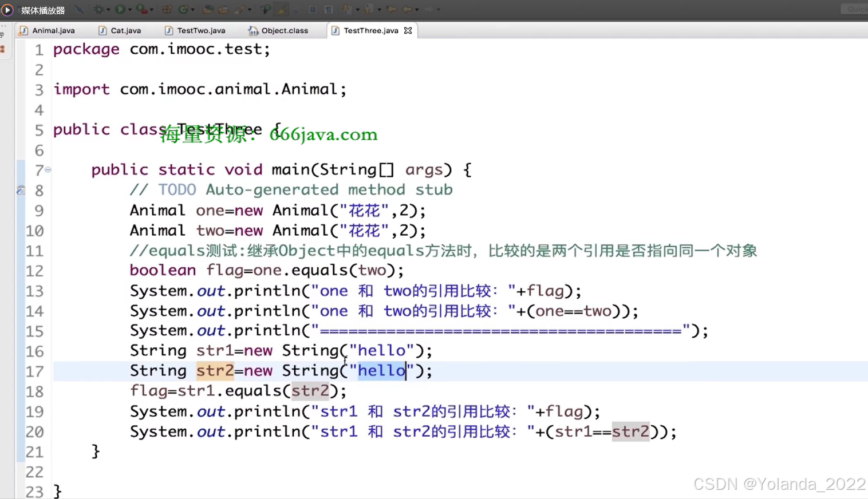
Task: Click the restore view icon in left sidebar
Action: (2, 35)
